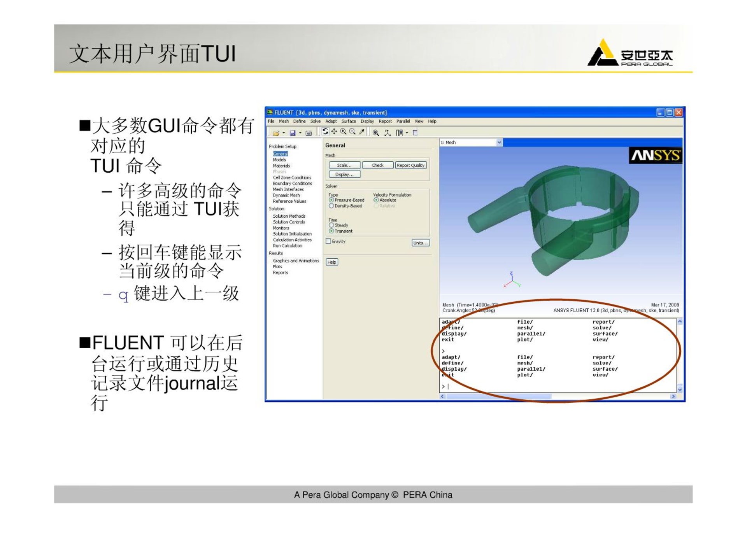Select the Zoom In/Out magnifier tool
This screenshot has height=560, width=747.
click(x=343, y=132)
